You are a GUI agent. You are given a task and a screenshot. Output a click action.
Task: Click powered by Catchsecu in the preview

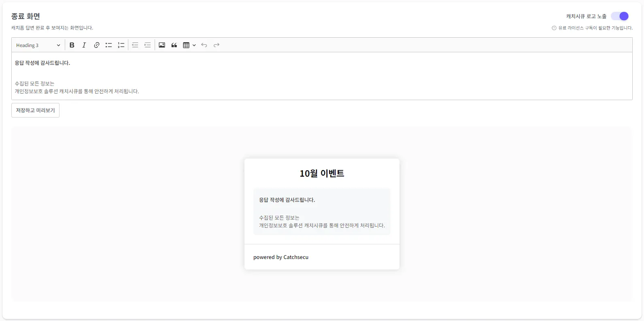click(x=281, y=257)
